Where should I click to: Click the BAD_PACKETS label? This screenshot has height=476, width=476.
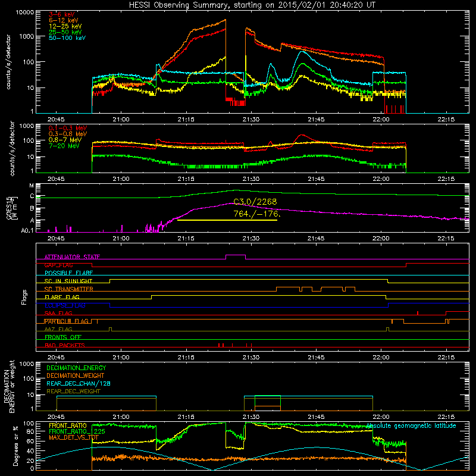click(x=65, y=345)
